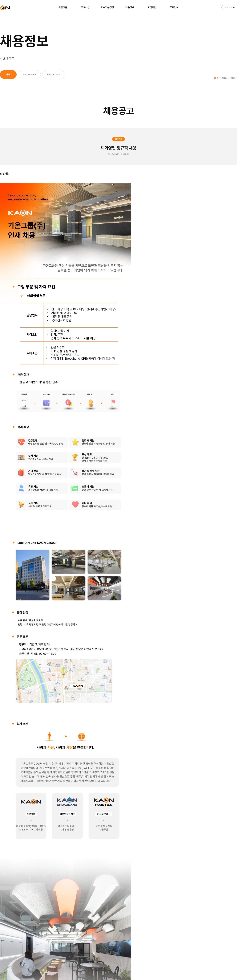This screenshot has height=980, width=237.
Task: Click the orange globe icon in 회사 소개
Action: coord(81,737)
